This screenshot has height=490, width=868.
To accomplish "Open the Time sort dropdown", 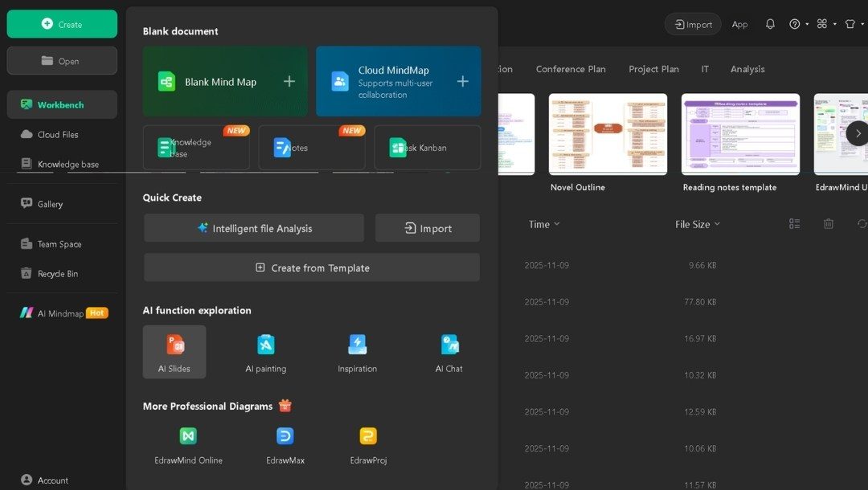I will pos(544,225).
